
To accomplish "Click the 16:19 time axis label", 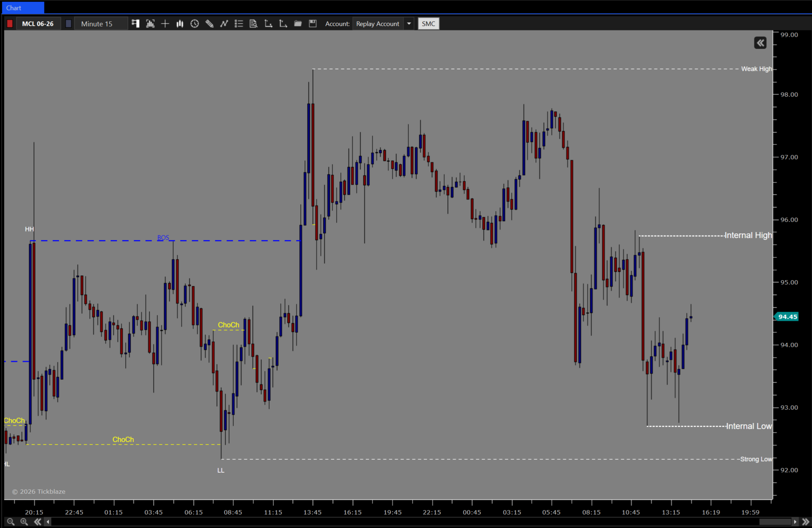I will coord(711,512).
